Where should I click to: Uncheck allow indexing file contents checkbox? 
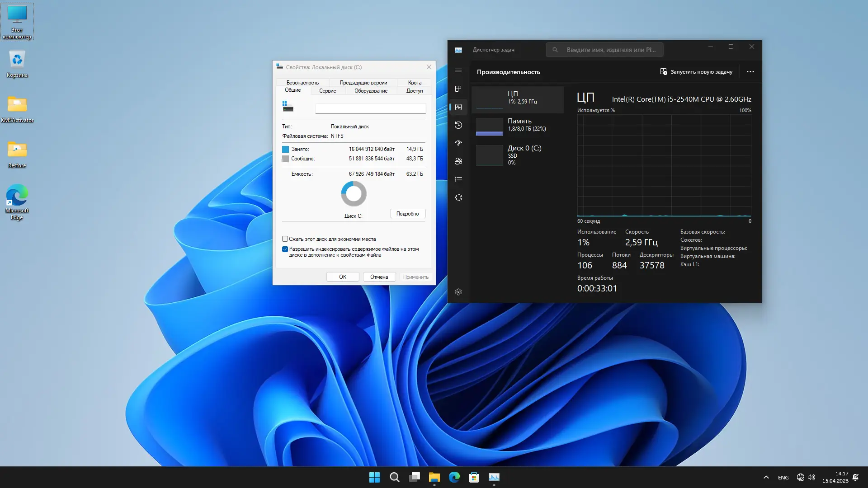pos(285,249)
